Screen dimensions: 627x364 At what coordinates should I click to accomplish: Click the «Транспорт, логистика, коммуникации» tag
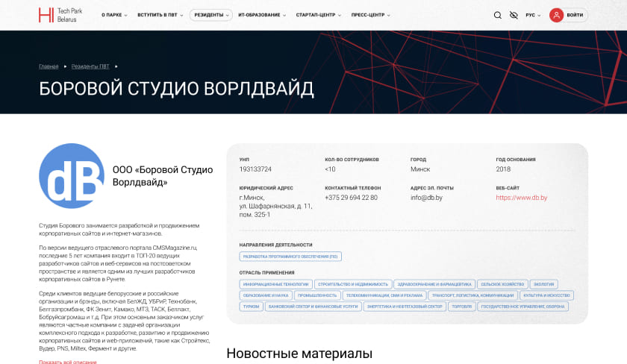point(473,295)
